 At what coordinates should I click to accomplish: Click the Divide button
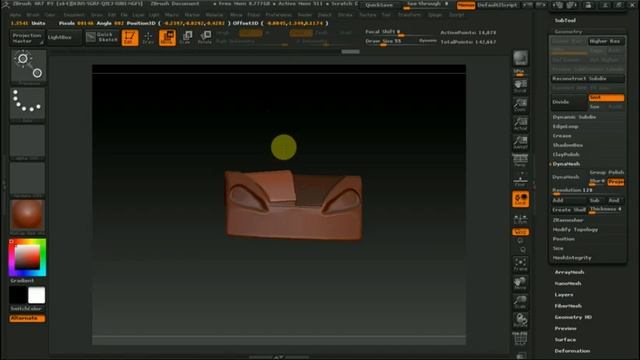(569, 102)
